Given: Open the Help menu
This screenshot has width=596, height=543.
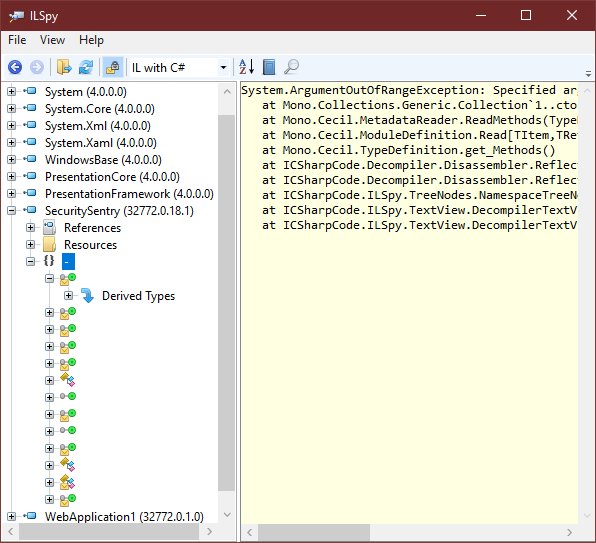Looking at the screenshot, I should 91,40.
